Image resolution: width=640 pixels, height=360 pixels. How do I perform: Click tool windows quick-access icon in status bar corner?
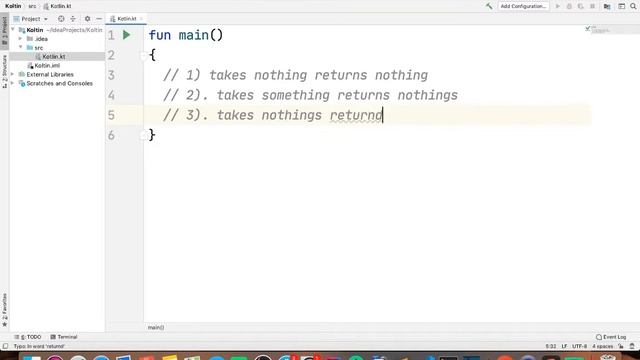click(x=5, y=347)
